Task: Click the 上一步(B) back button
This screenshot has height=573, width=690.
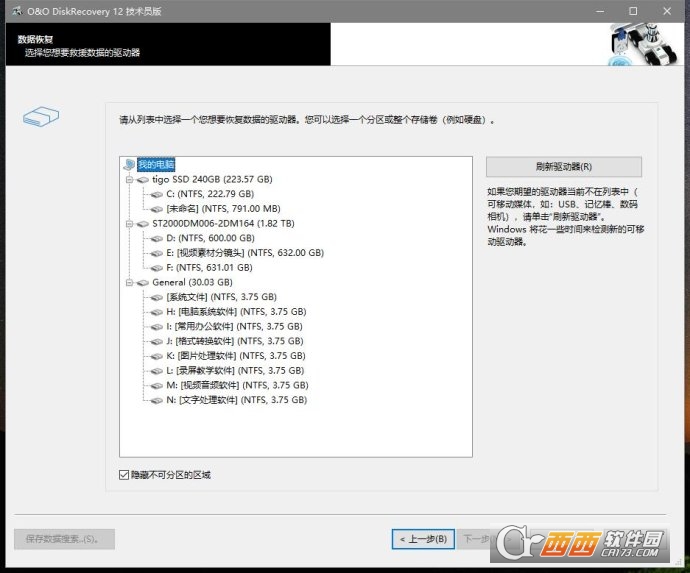Action: pos(423,539)
